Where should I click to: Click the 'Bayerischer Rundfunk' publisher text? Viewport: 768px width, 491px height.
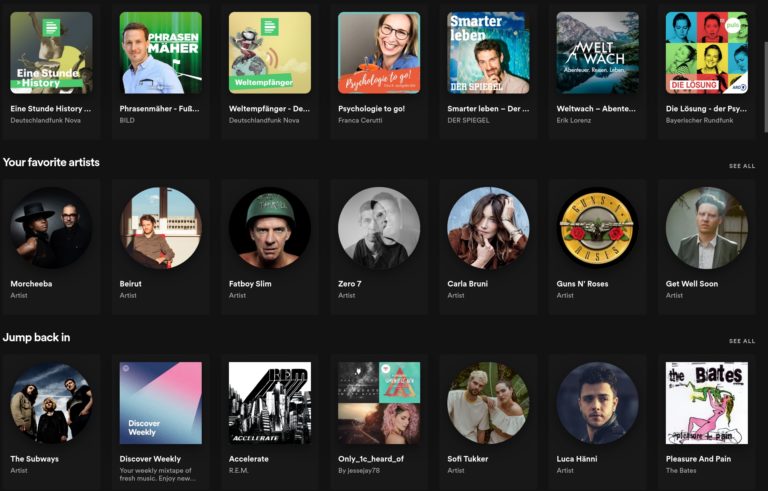[x=699, y=120]
